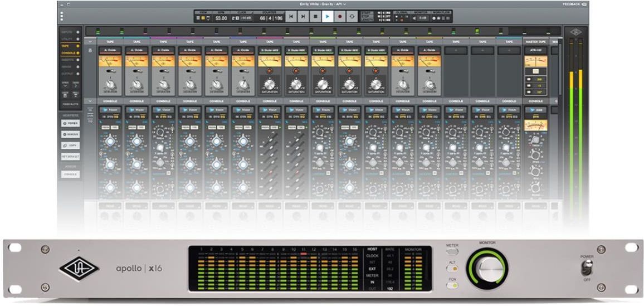
Task: Click the yellow view icon in transport display
Action: coord(203,18)
